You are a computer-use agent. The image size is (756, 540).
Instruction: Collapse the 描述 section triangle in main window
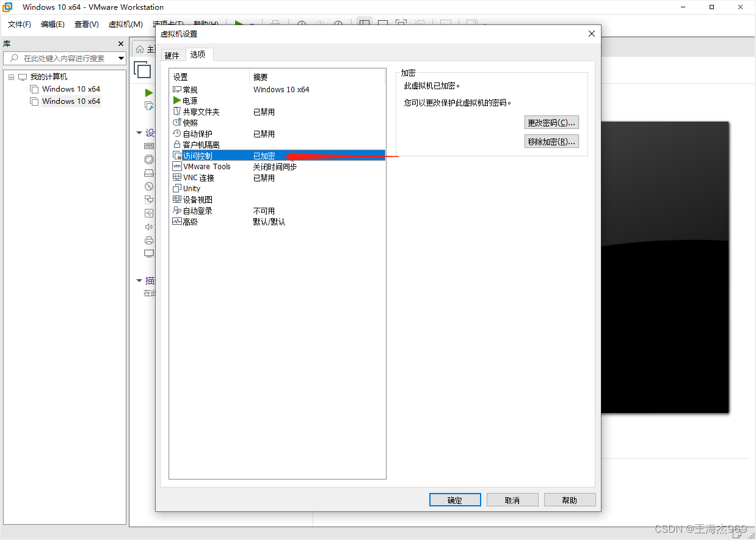pyautogui.click(x=139, y=281)
